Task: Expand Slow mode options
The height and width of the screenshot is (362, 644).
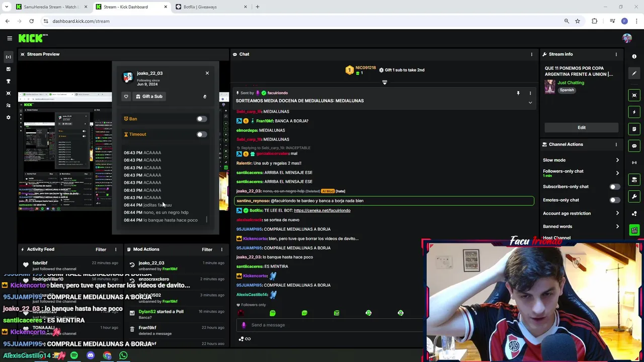Action: 581,160
